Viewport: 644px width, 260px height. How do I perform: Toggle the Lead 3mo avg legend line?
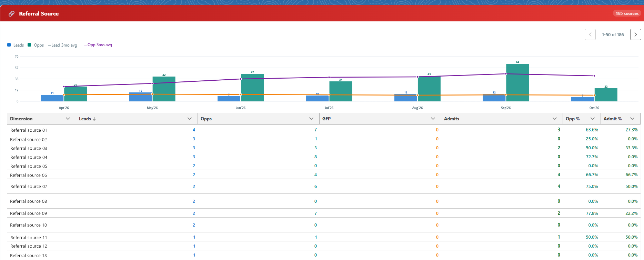click(x=62, y=45)
